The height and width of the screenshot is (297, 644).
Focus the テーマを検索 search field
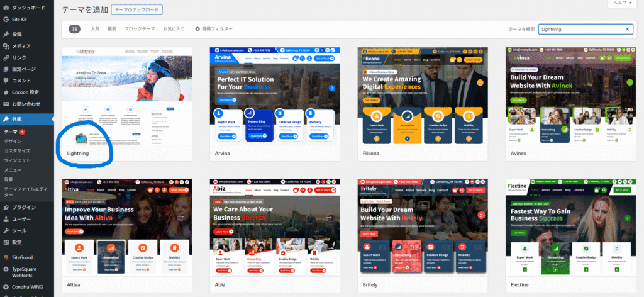tap(581, 29)
